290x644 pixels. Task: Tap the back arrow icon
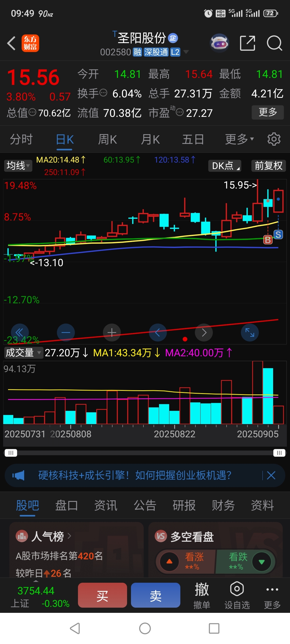coord(11,43)
